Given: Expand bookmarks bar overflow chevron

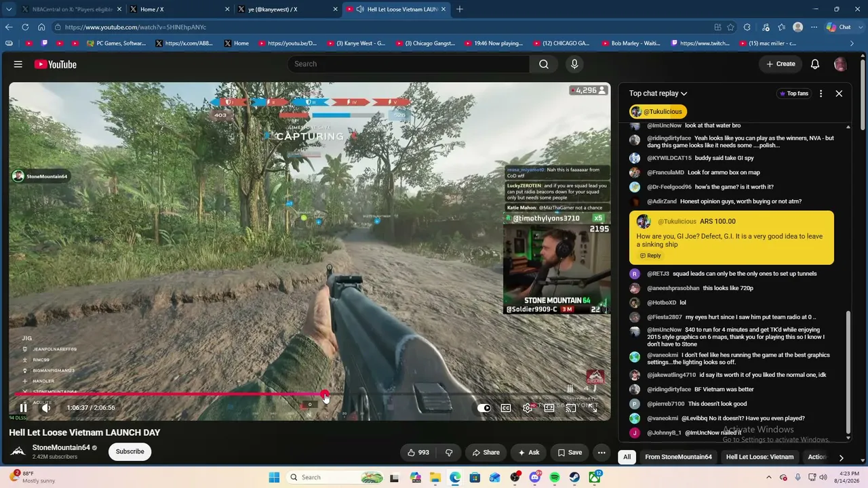Looking at the screenshot, I should (852, 43).
